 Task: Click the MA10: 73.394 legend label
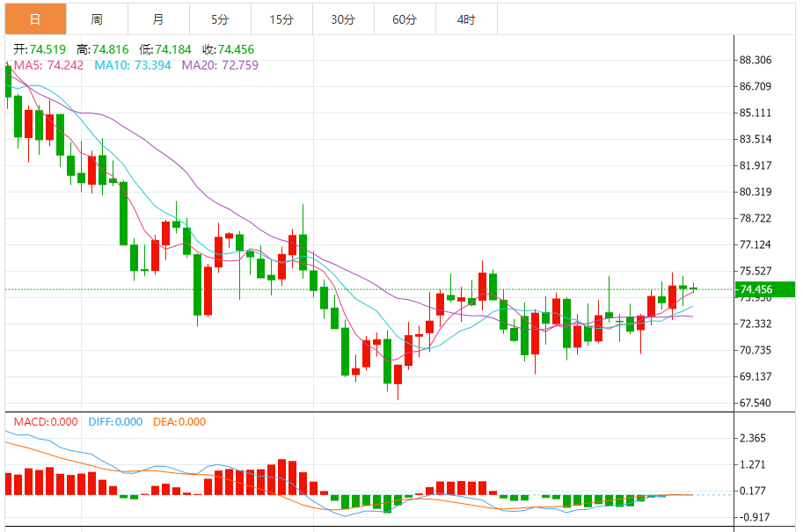(133, 65)
